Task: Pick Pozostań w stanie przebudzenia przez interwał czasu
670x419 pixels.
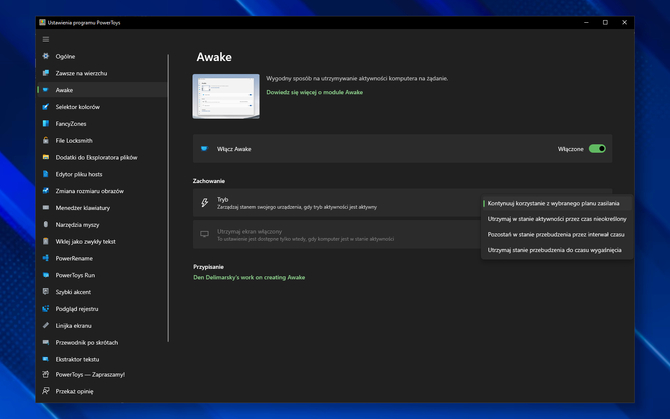Action: point(557,234)
